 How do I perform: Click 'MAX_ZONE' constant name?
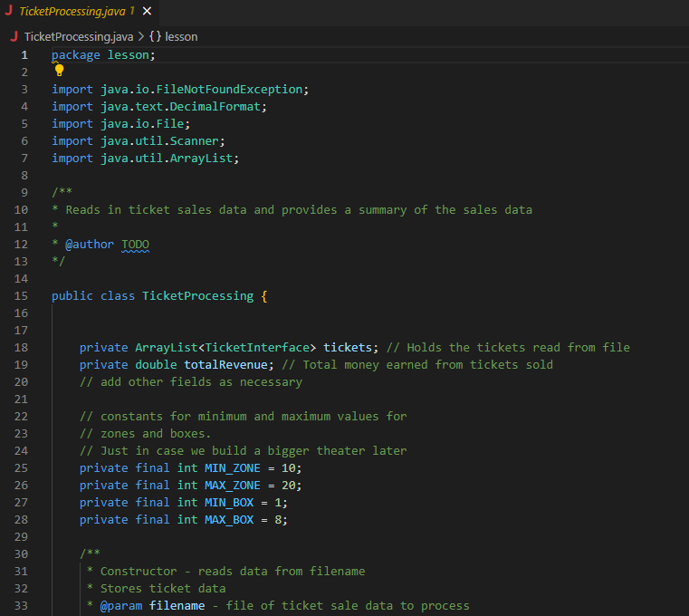coord(233,485)
